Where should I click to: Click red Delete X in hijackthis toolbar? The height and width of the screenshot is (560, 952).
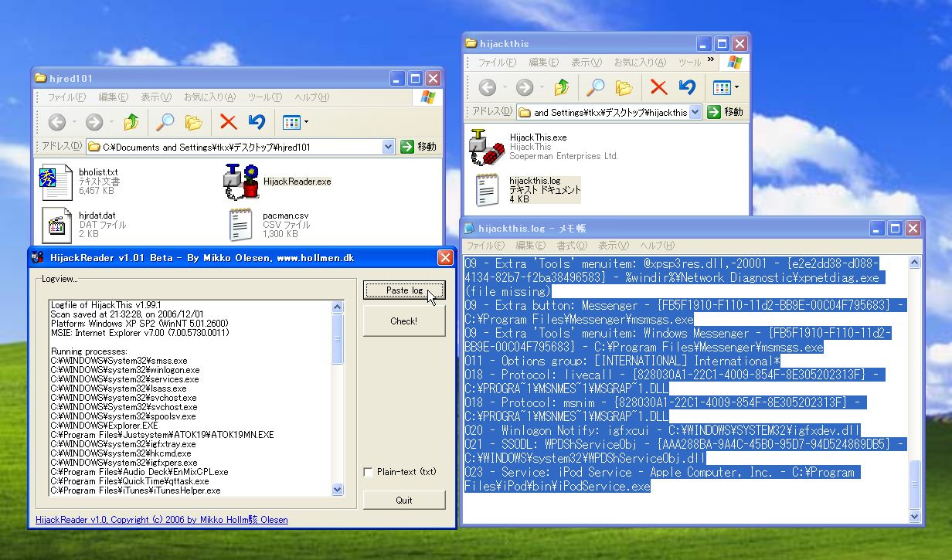click(x=658, y=87)
